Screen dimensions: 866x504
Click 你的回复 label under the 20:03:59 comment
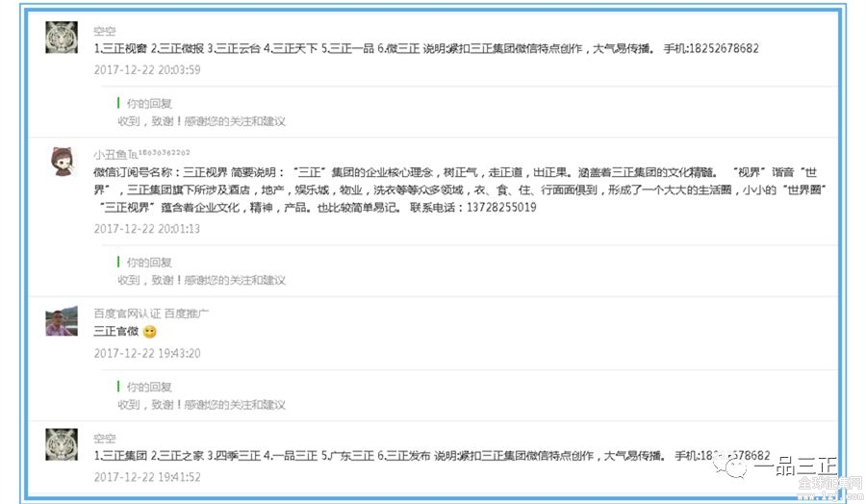[149, 103]
